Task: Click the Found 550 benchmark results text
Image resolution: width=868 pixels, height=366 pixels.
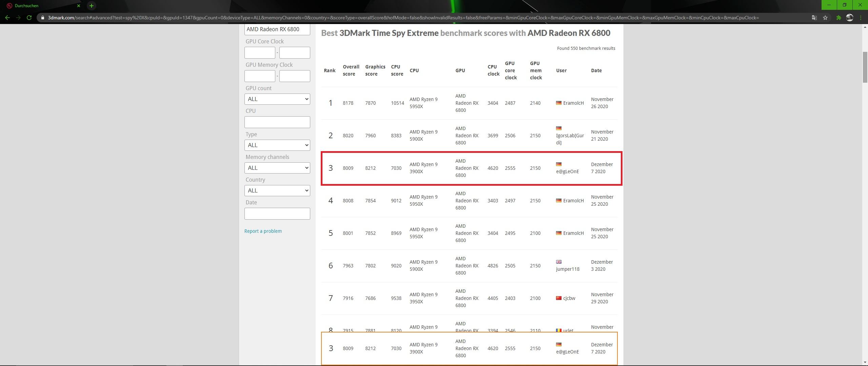Action: [586, 48]
